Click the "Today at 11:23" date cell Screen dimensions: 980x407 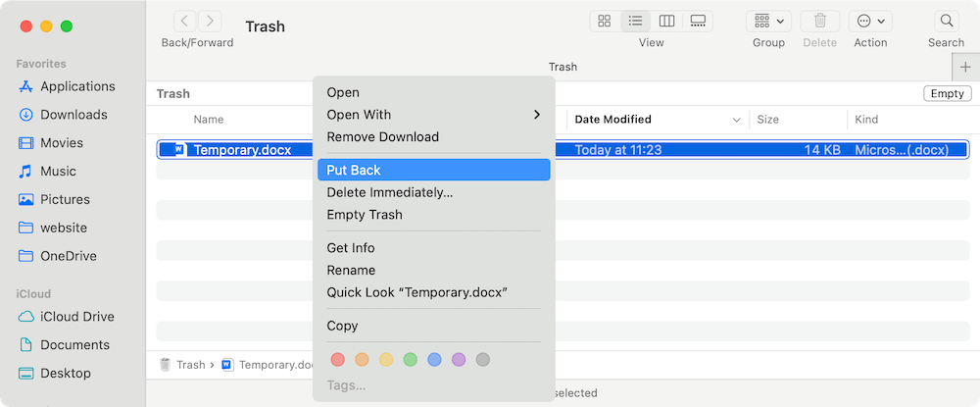(618, 150)
